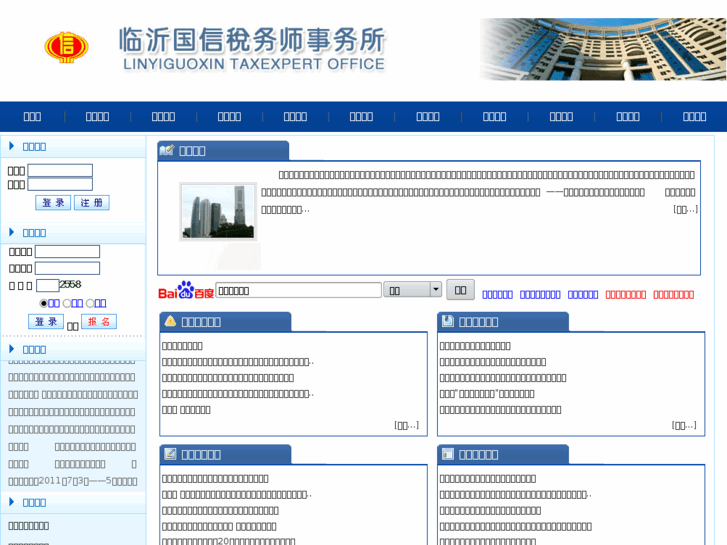Image resolution: width=727 pixels, height=545 pixels.
Task: Click the more link in the warning-icon panel
Action: click(x=407, y=425)
